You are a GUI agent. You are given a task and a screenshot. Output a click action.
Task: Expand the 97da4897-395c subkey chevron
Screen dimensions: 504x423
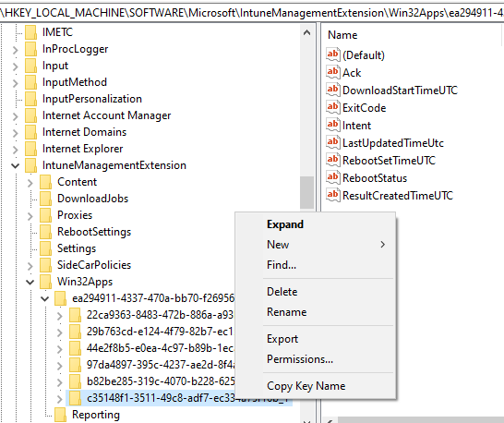pos(60,366)
